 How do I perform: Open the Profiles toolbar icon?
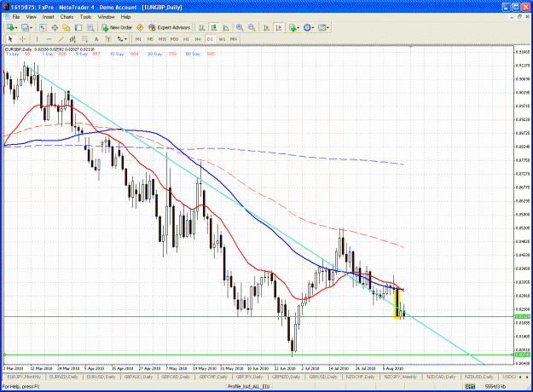[x=25, y=27]
